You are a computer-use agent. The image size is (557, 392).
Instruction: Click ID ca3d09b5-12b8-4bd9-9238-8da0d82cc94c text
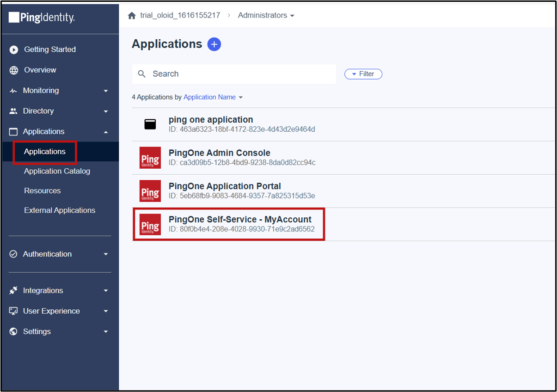tap(242, 163)
